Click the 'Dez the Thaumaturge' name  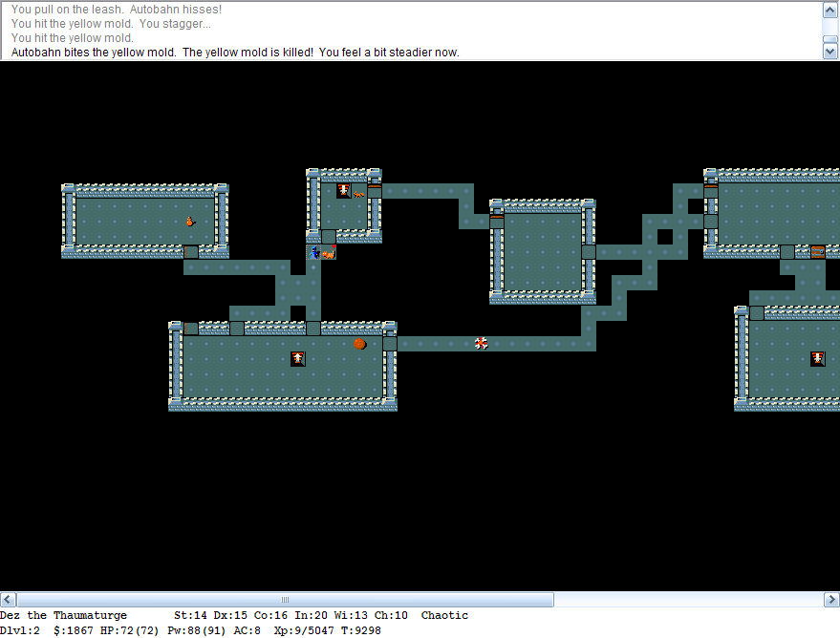click(x=63, y=615)
